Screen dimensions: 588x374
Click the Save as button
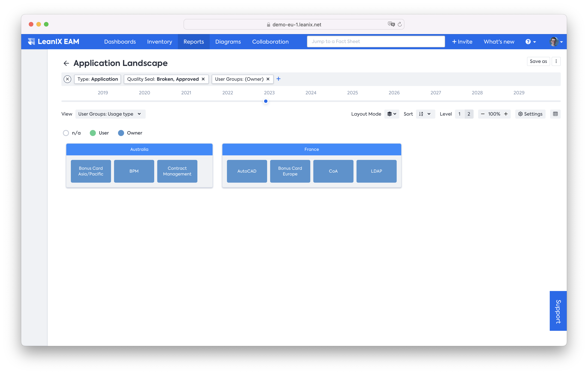click(538, 61)
